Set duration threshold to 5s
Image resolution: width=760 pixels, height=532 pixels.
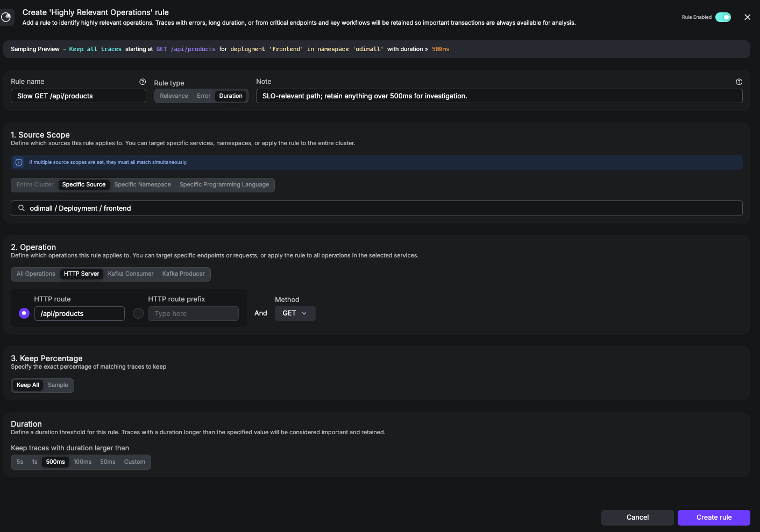click(20, 462)
